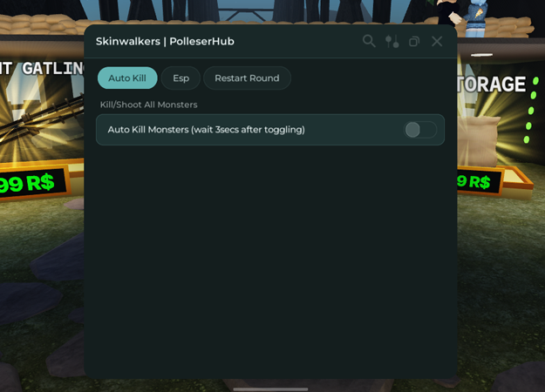Open the sliders settings icon in header
The width and height of the screenshot is (545, 392).
pos(392,42)
